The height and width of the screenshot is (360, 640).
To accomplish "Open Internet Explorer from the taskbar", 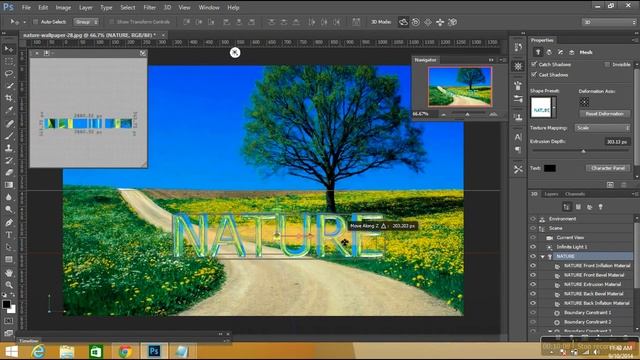I will point(38,351).
